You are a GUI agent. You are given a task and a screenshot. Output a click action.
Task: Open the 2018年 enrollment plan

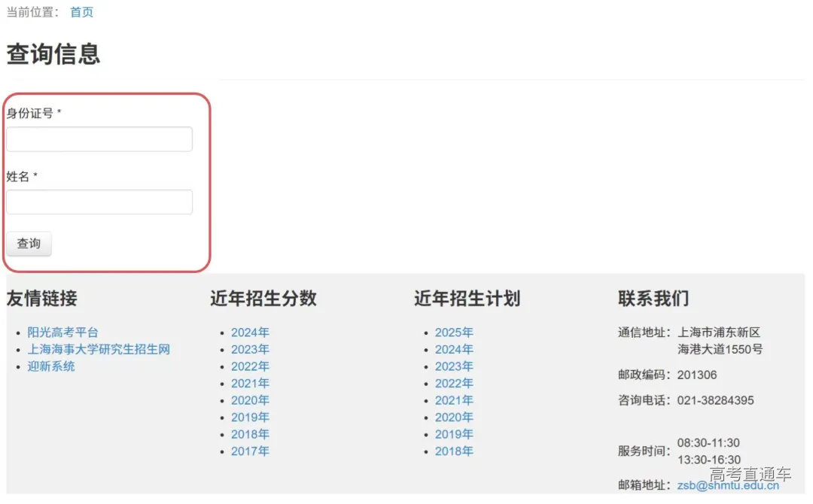(454, 451)
